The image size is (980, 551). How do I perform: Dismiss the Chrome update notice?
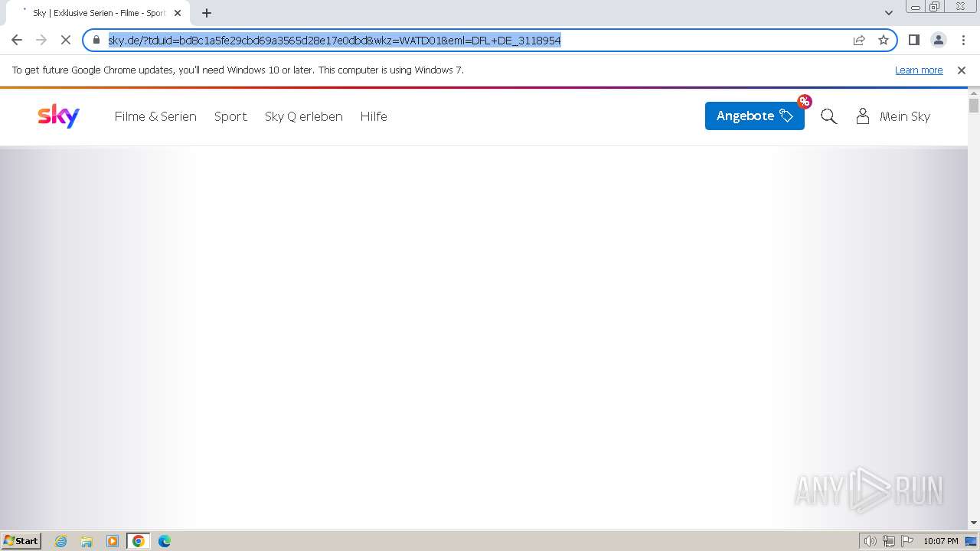click(x=962, y=70)
